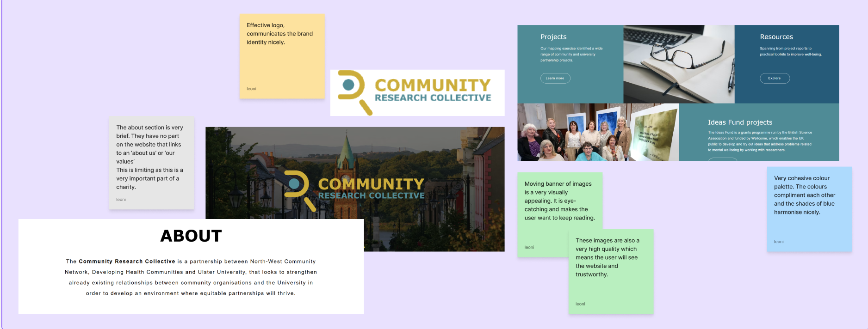Click gold COMMUNITY text in the white logo
The width and height of the screenshot is (868, 329).
pos(432,85)
